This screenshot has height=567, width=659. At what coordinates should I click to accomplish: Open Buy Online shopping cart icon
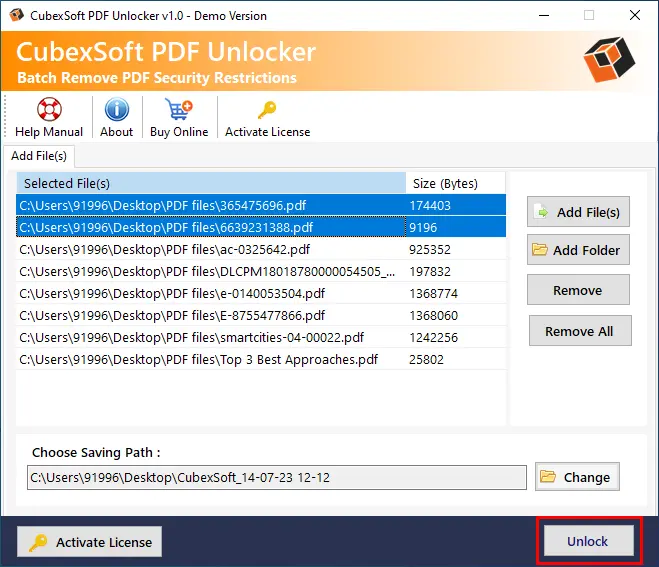tap(179, 110)
